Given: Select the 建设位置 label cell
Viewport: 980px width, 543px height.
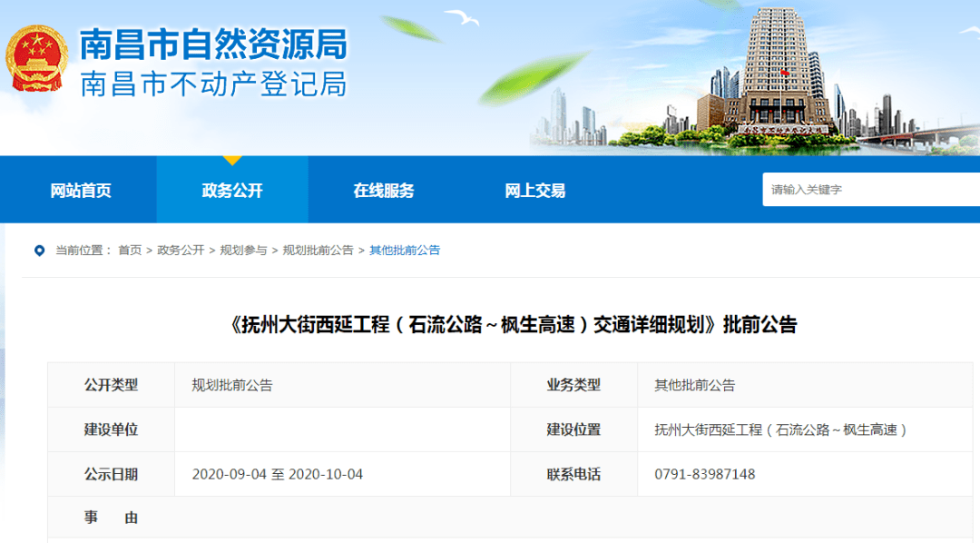Looking at the screenshot, I should point(573,429).
